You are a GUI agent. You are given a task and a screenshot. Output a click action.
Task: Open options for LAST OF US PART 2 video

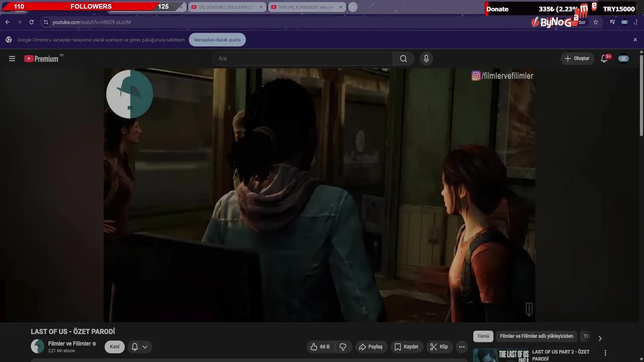coord(605,353)
